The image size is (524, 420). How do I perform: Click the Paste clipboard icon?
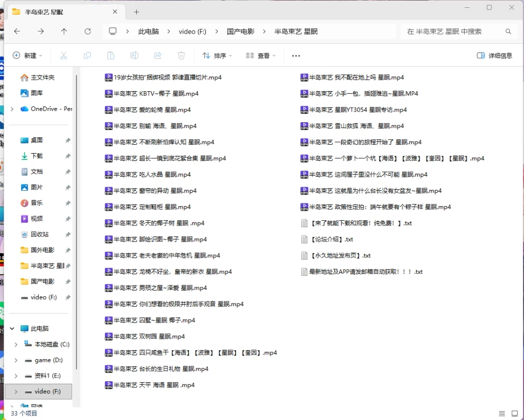click(x=111, y=56)
